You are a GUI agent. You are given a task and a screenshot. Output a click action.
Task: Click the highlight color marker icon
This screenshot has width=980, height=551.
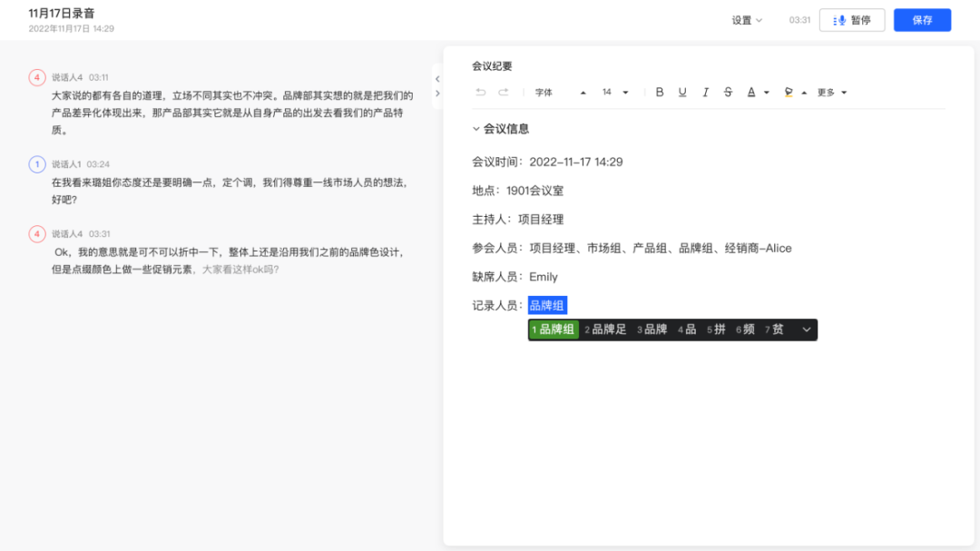[x=789, y=93]
